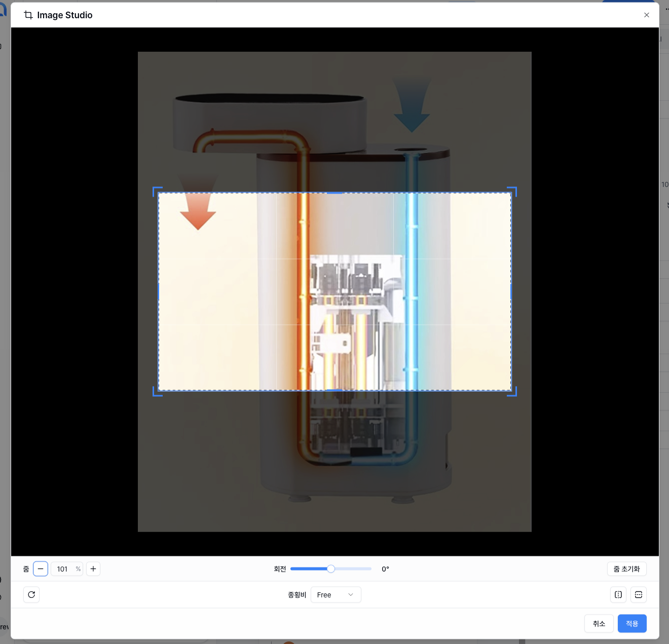
Task: Click the 줌 초기화 reset zoom button
Action: (626, 569)
